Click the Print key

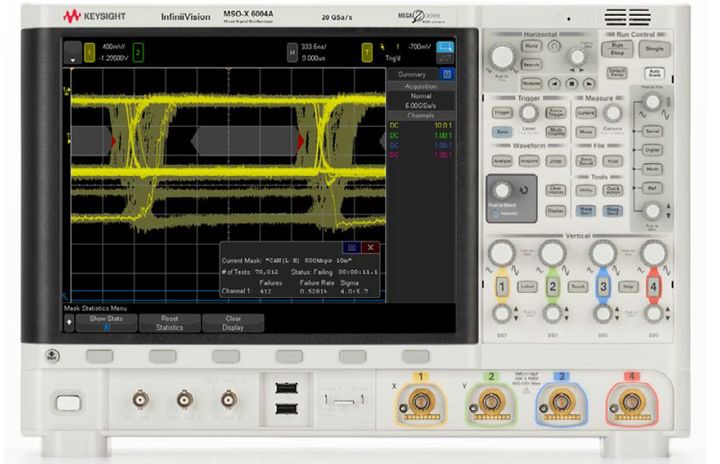click(x=613, y=161)
